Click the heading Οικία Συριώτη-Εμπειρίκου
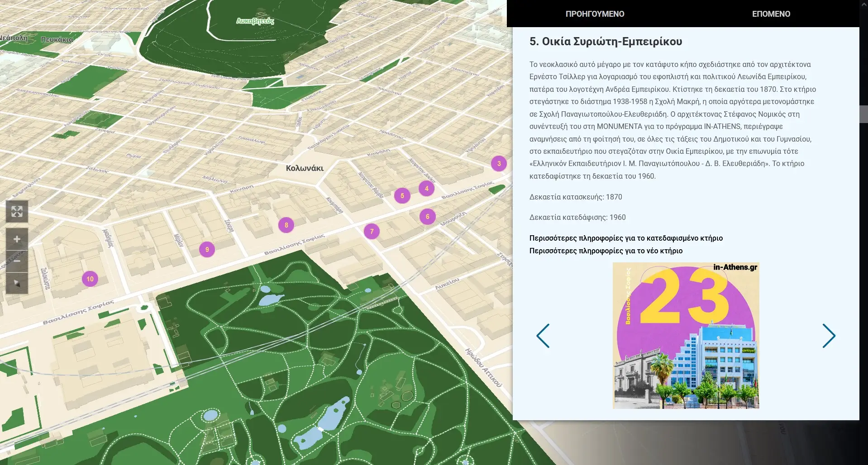Screen dimensions: 868x465 click(606, 42)
